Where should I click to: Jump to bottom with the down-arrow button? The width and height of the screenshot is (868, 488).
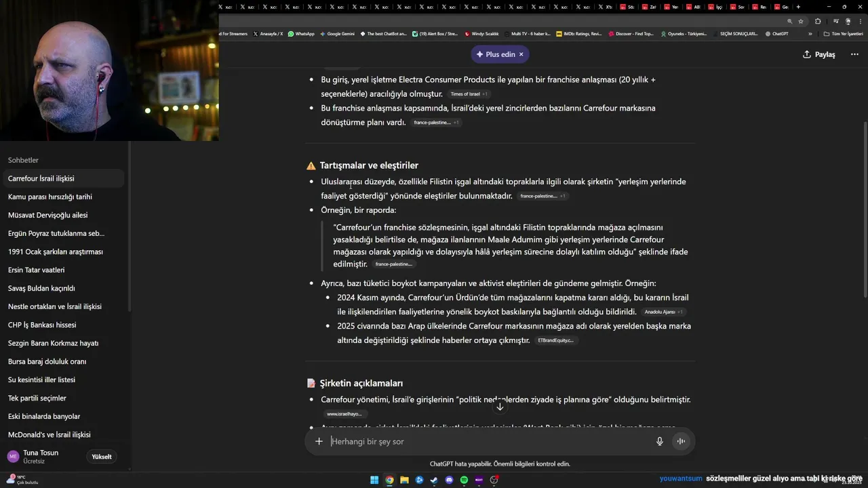coord(500,407)
